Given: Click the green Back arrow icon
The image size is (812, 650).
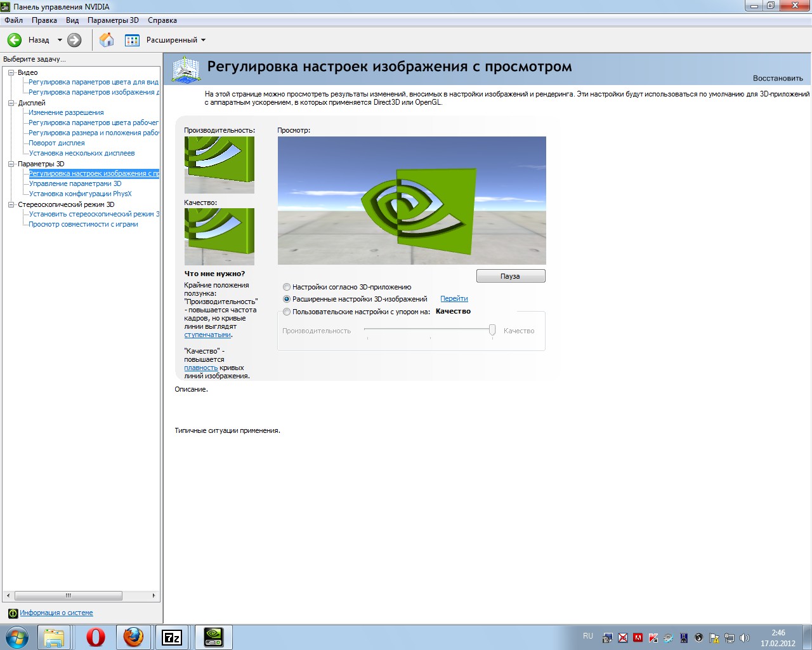Looking at the screenshot, I should click(15, 40).
